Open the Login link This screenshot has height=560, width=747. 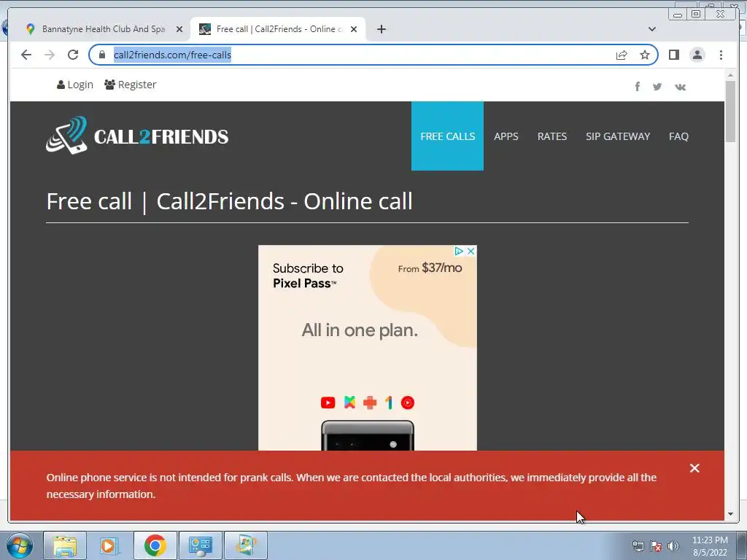click(75, 85)
